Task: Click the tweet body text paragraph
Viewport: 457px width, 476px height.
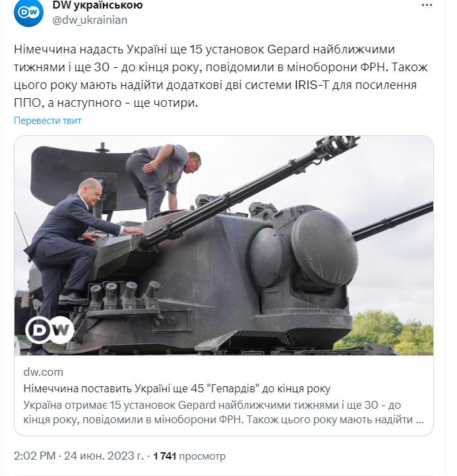Action: point(221,76)
